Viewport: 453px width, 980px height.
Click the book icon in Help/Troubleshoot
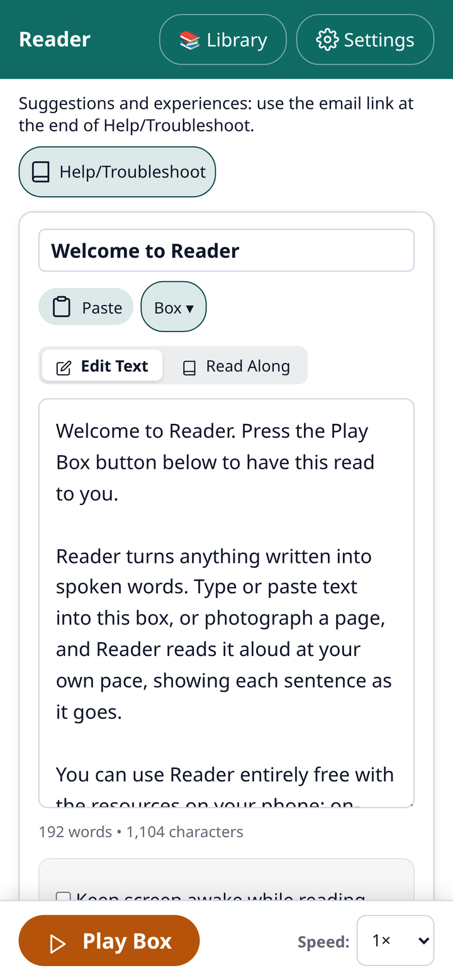point(41,172)
